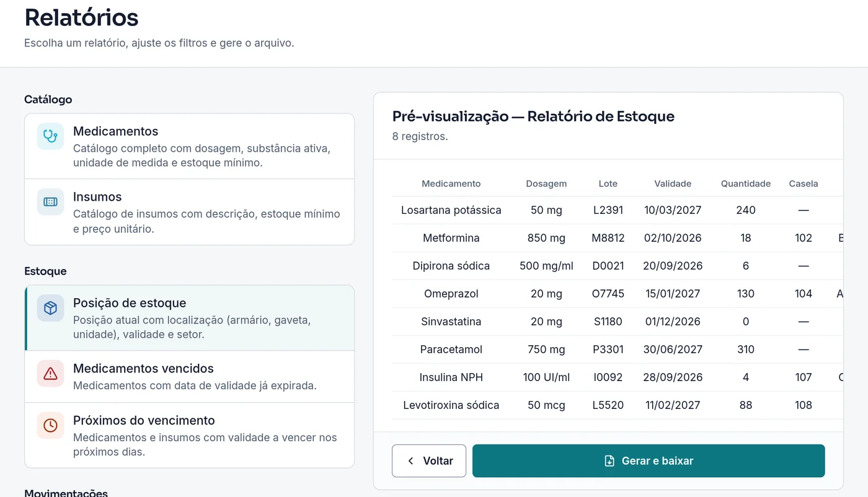Click the casela 108 cell
Image resolution: width=868 pixels, height=497 pixels.
804,405
